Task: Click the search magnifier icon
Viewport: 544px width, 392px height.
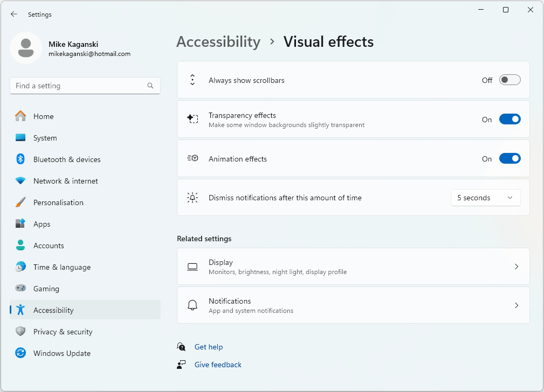Action: point(150,86)
